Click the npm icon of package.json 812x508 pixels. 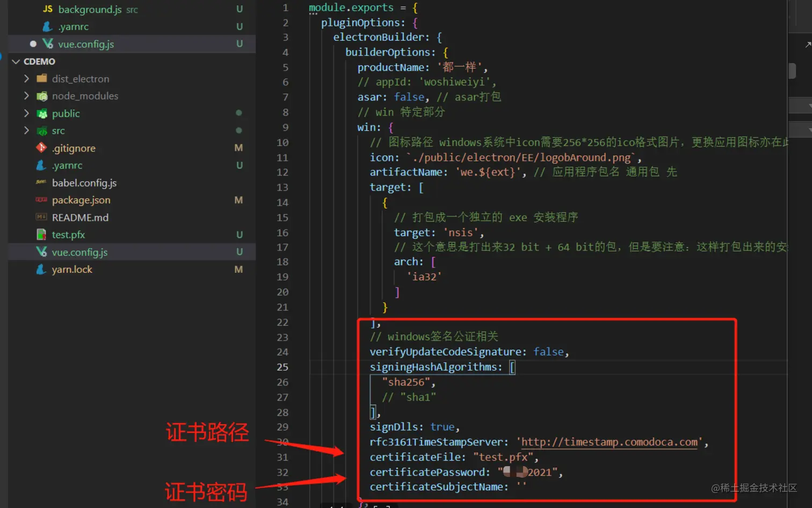(41, 200)
